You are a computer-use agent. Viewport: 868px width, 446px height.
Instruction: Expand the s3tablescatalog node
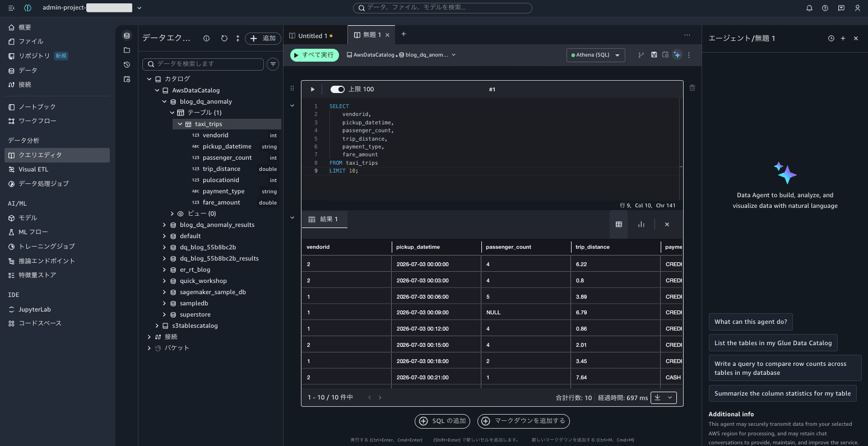click(x=157, y=326)
